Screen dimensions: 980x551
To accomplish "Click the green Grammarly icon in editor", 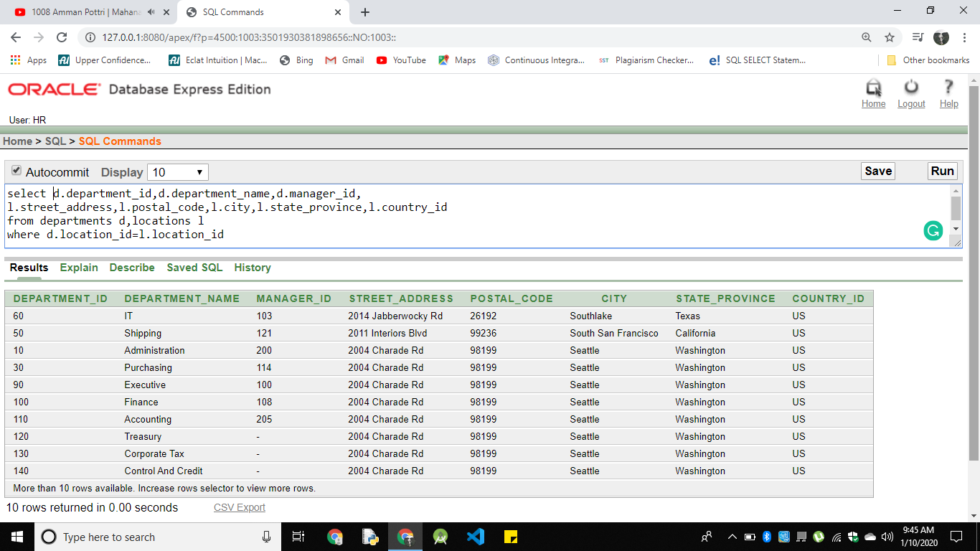I will [x=933, y=230].
